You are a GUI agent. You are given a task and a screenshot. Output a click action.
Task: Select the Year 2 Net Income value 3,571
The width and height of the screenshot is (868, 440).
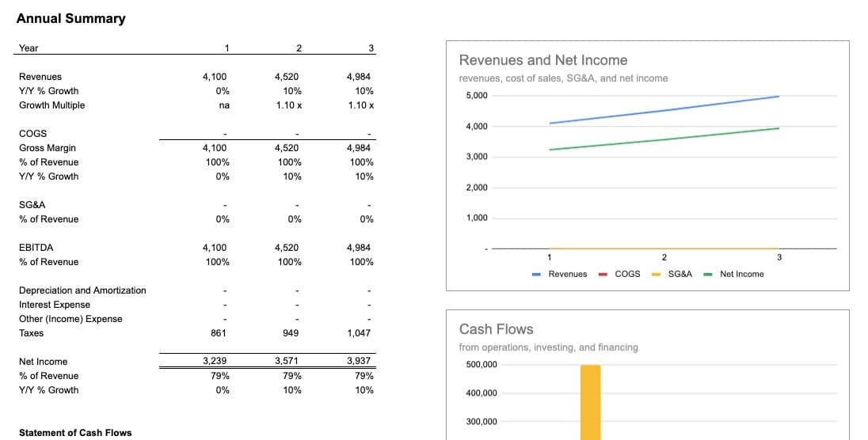pyautogui.click(x=287, y=362)
